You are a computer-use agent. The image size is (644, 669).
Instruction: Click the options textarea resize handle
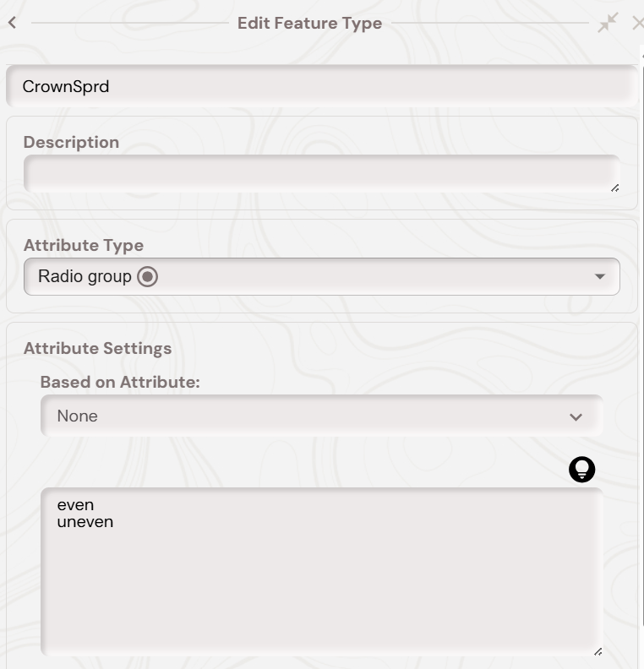point(598,651)
